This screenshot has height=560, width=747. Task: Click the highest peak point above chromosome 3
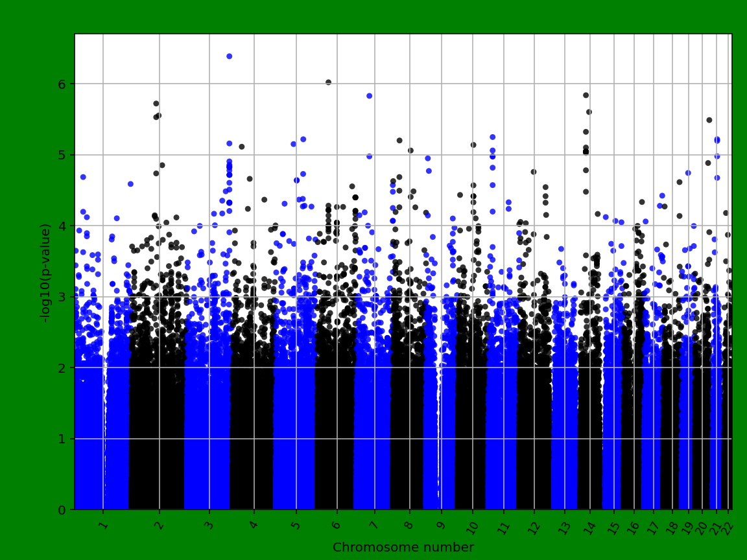point(230,56)
